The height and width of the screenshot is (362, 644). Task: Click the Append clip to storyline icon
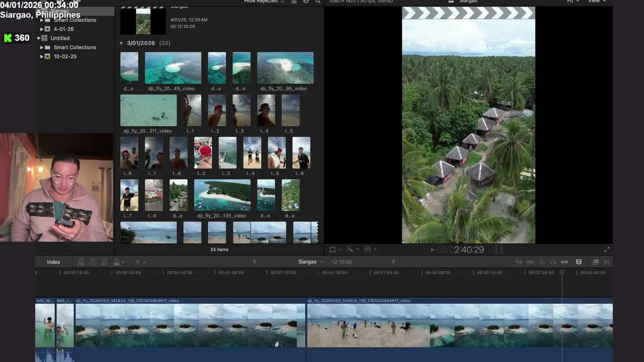(105, 262)
